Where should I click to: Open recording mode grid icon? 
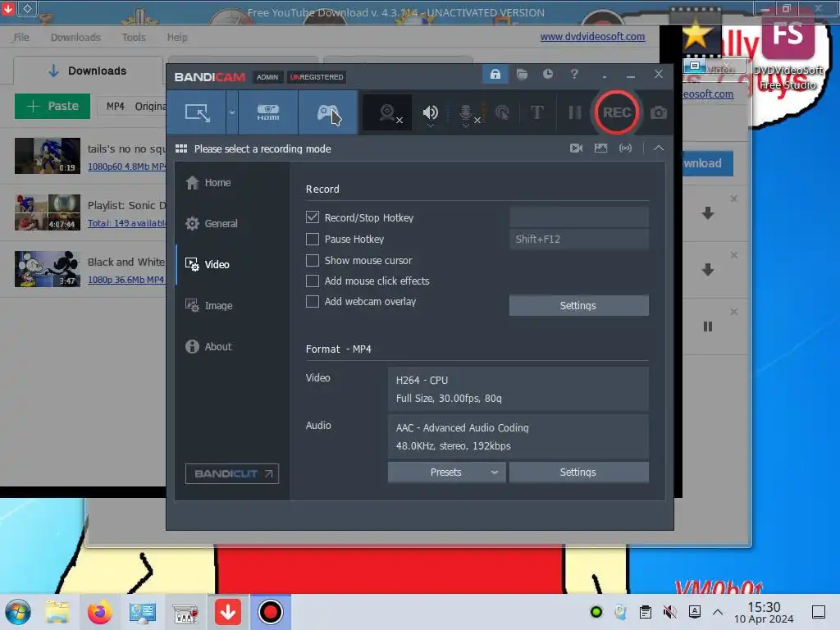point(181,149)
